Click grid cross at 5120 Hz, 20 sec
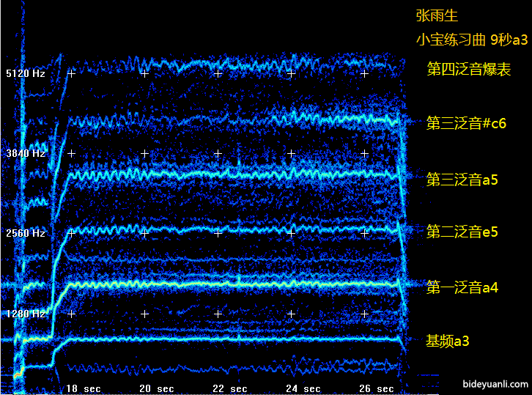 click(x=144, y=73)
